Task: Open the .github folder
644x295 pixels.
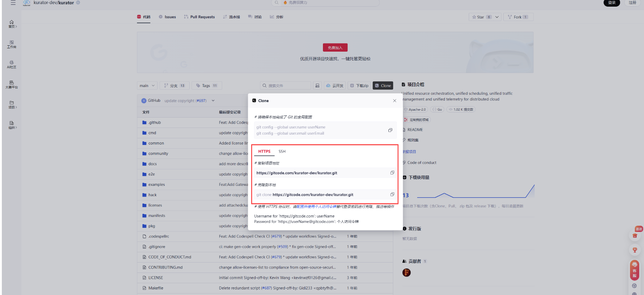Action: 155,122
